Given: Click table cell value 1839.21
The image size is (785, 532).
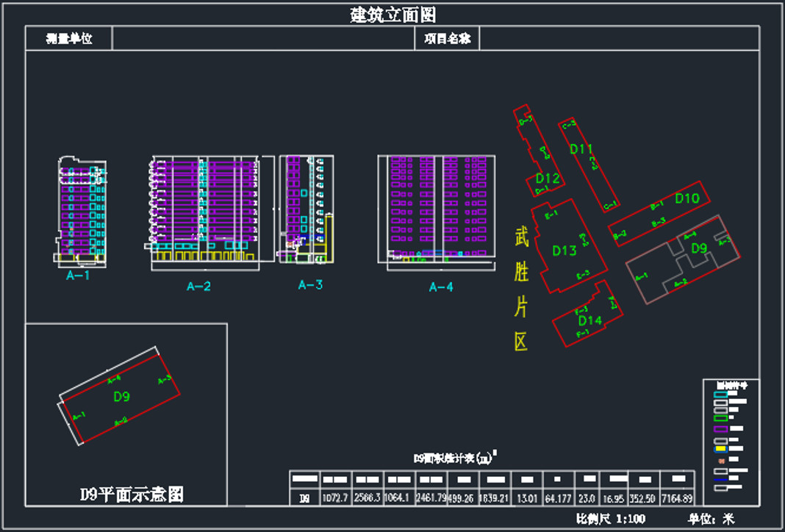Looking at the screenshot, I should coord(495,498).
